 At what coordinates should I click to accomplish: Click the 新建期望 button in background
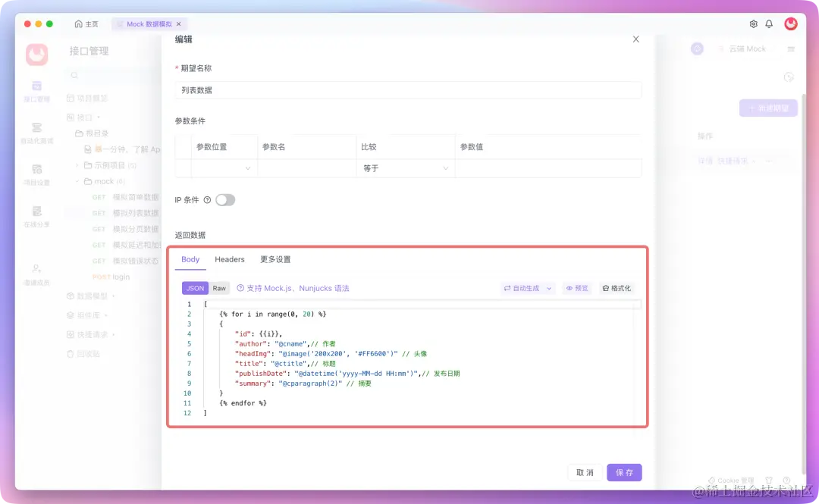(768, 108)
